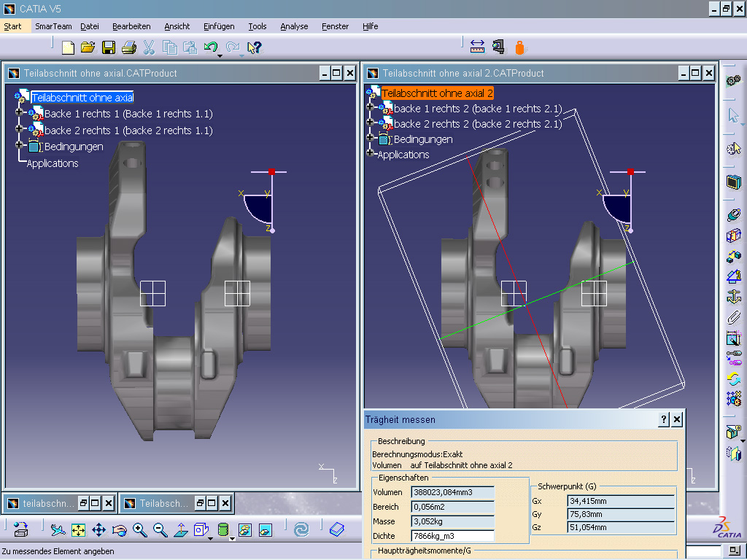Click the Dichte field showing 7866kg_m3
Screen dimensions: 747x560
[x=452, y=536]
